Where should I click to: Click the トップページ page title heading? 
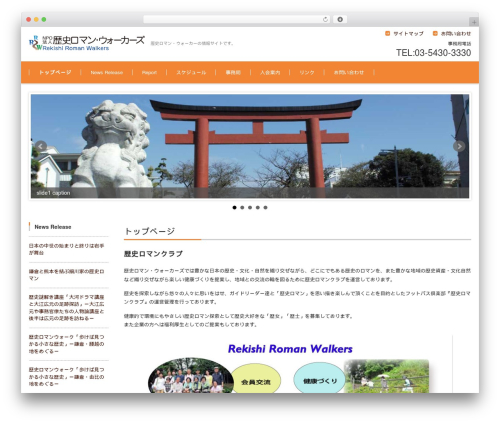pos(149,231)
